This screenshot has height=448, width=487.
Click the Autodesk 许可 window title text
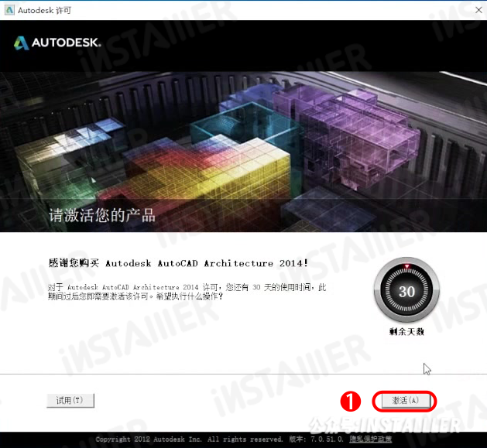[44, 10]
